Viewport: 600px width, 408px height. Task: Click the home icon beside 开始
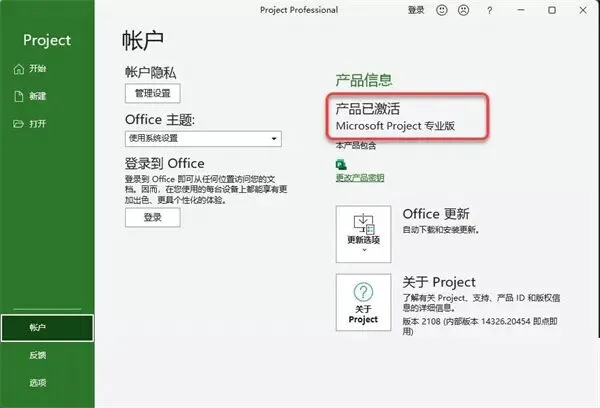pos(19,69)
